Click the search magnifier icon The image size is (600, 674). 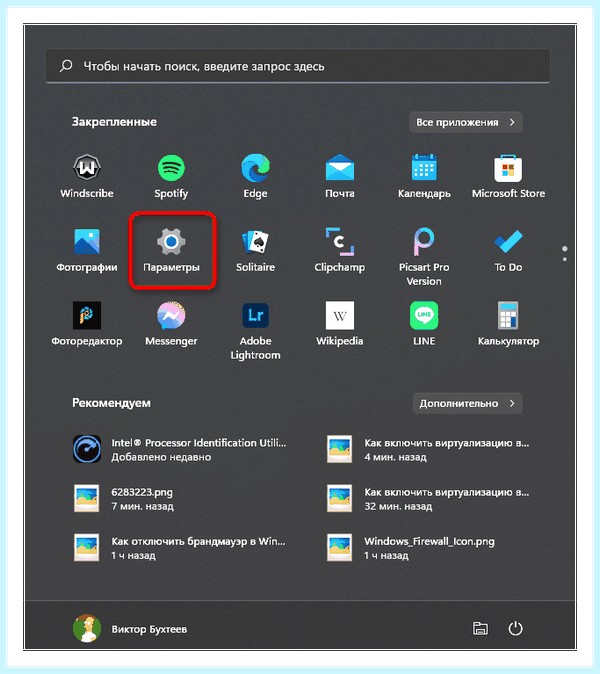pos(66,66)
